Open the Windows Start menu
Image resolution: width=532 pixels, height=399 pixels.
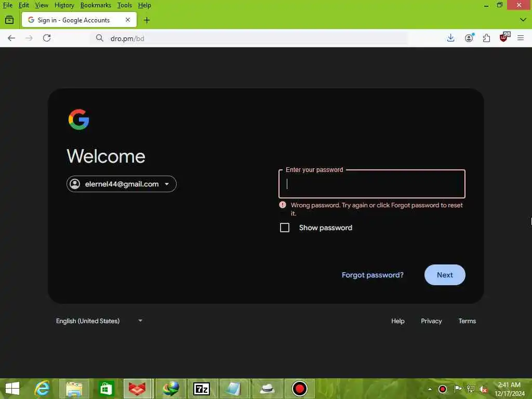(12, 389)
